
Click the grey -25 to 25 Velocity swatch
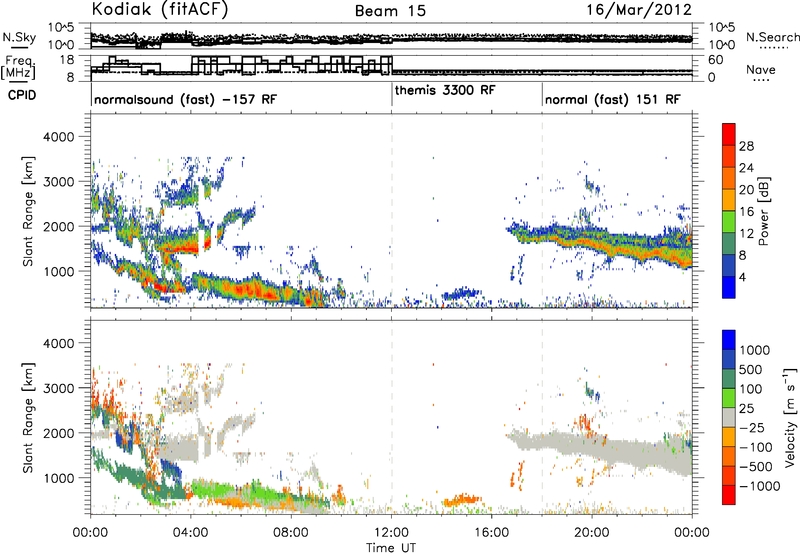point(729,418)
